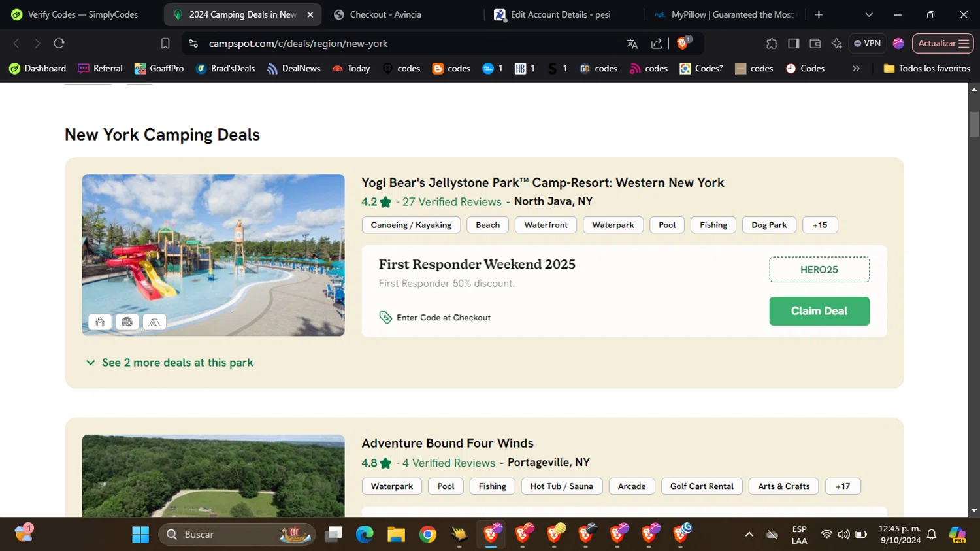Viewport: 980px width, 551px height.
Task: Open Google Chrome from the taskbar
Action: [x=428, y=535]
